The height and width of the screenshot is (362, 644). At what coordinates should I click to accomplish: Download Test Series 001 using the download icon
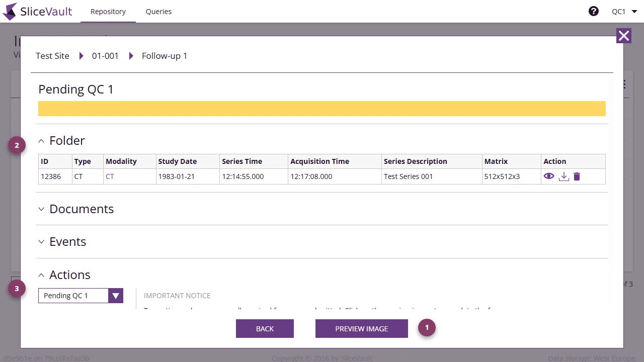[563, 176]
